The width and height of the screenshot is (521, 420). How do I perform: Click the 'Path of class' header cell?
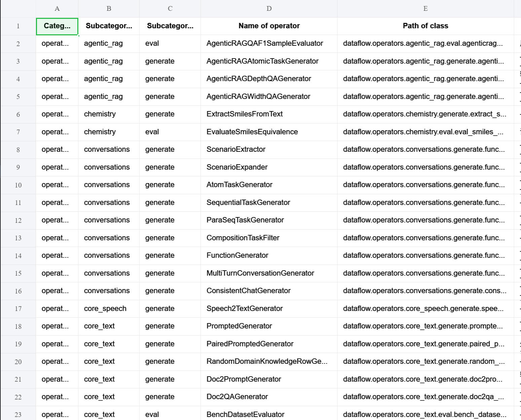pyautogui.click(x=425, y=26)
